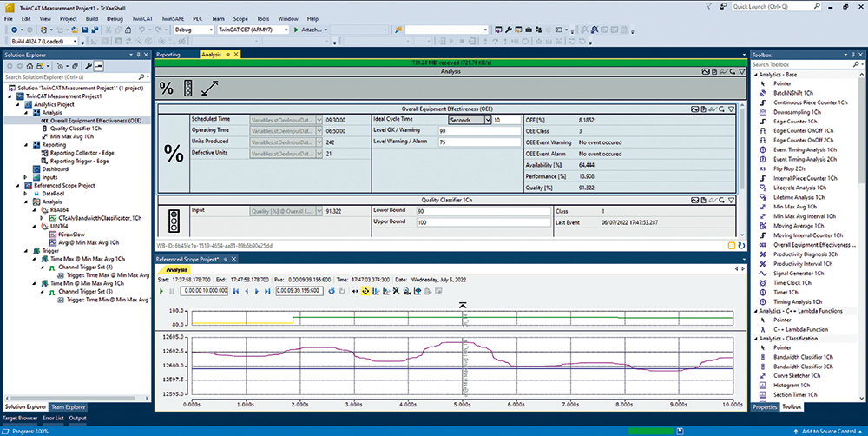Viewport: 868px width, 436px height.
Task: Collapse Quality Classifier 1Ch module with triangle
Action: coord(731,200)
